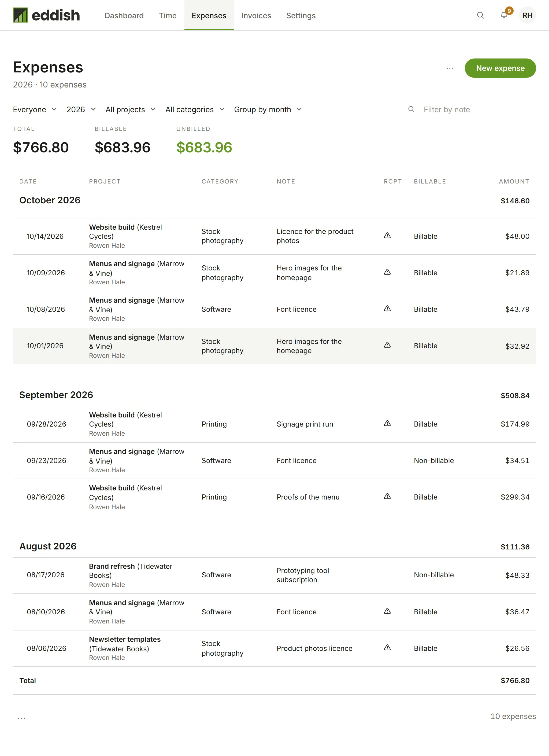The width and height of the screenshot is (549, 756).
Task: Open the Settings tab
Action: click(x=301, y=16)
